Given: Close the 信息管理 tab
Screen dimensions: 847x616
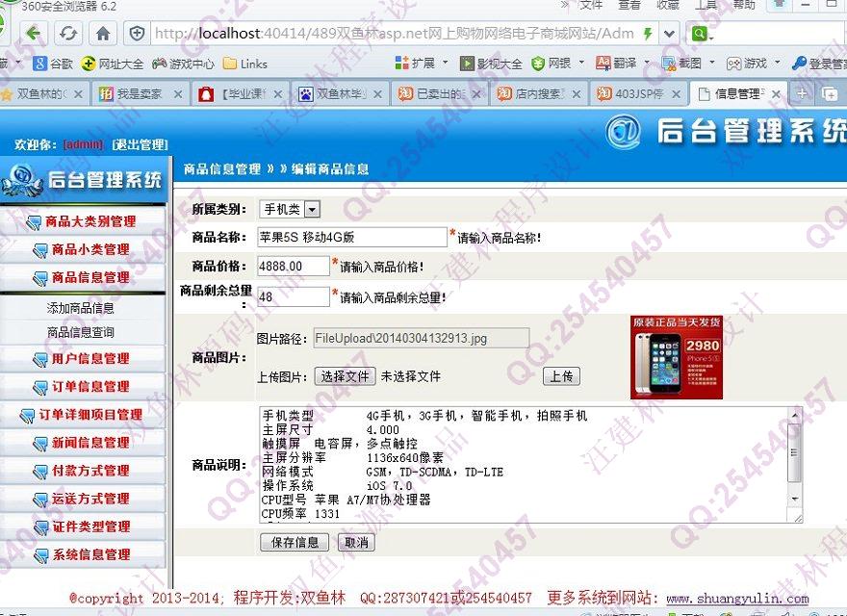Looking at the screenshot, I should click(x=776, y=94).
